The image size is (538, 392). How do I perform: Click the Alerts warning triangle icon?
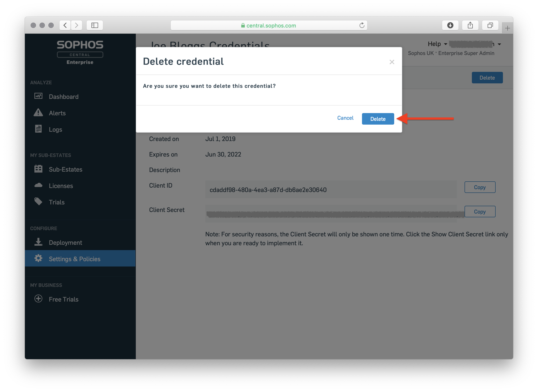click(x=38, y=112)
